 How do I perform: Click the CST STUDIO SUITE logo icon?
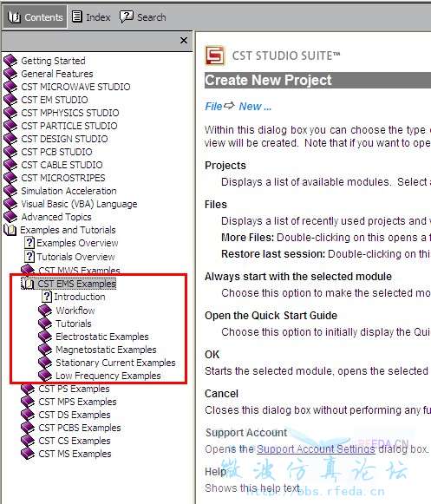(215, 56)
